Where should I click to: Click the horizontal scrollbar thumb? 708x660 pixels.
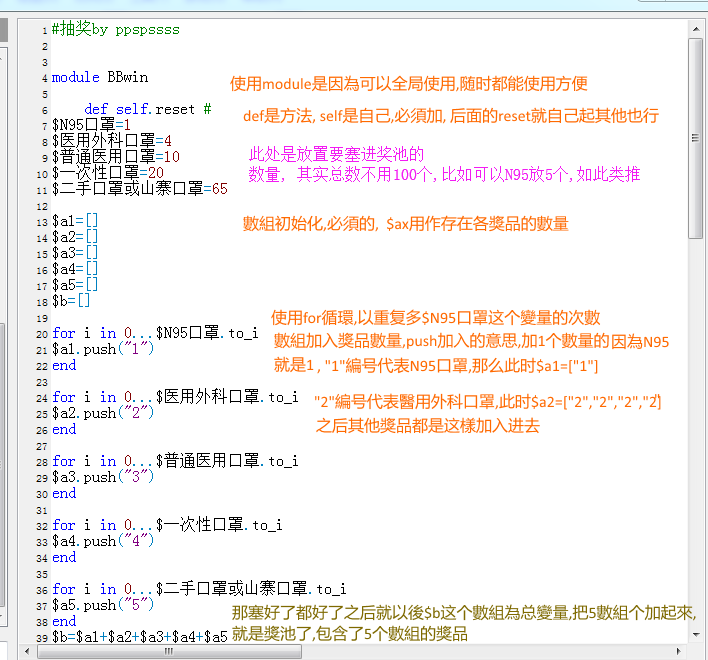point(169,651)
